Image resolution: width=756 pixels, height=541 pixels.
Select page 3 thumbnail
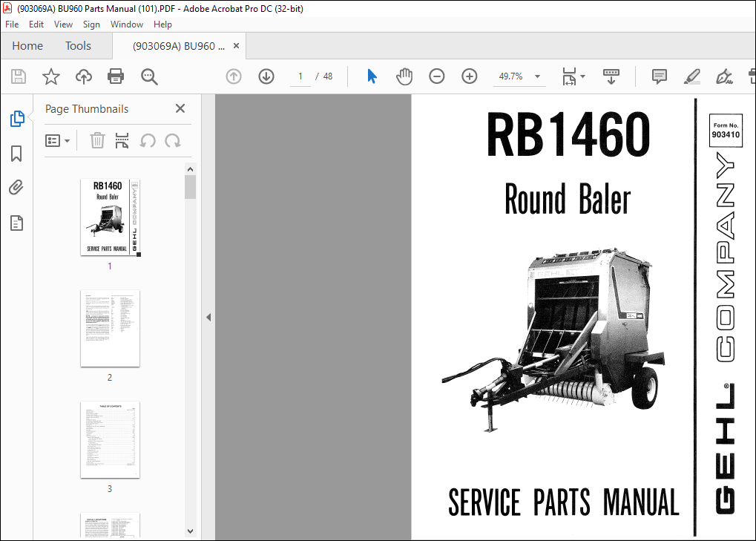(110, 440)
